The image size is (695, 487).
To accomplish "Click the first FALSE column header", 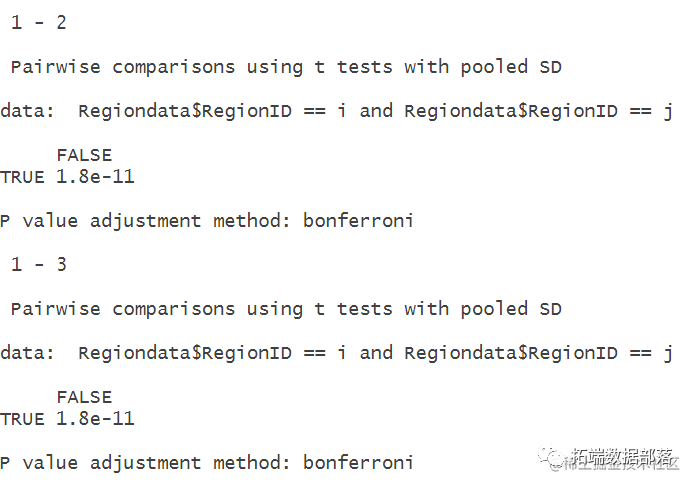I will [x=84, y=155].
